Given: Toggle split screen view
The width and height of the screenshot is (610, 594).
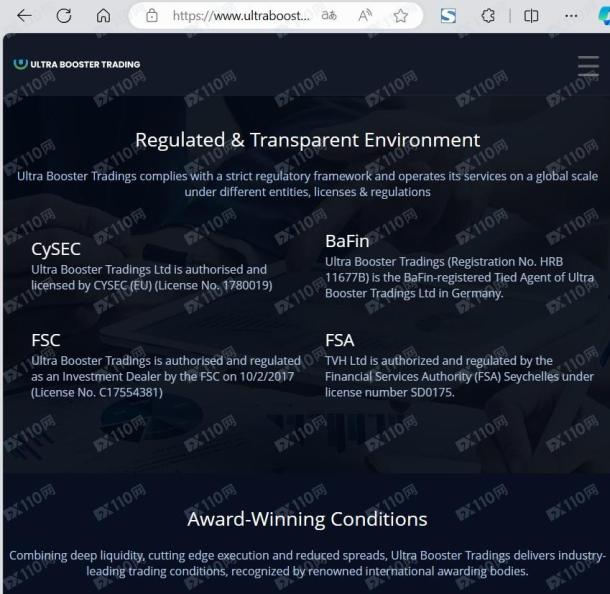Looking at the screenshot, I should click(x=531, y=16).
